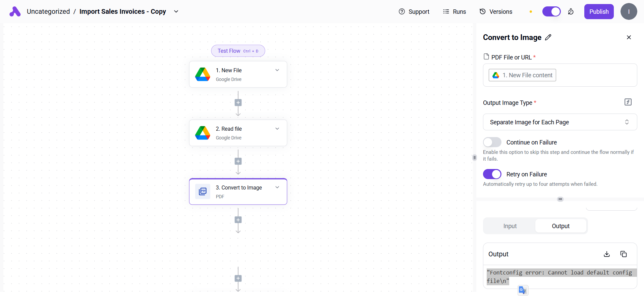Screen dimensions: 644x296
Task: Switch to the Output tab
Action: coord(560,226)
